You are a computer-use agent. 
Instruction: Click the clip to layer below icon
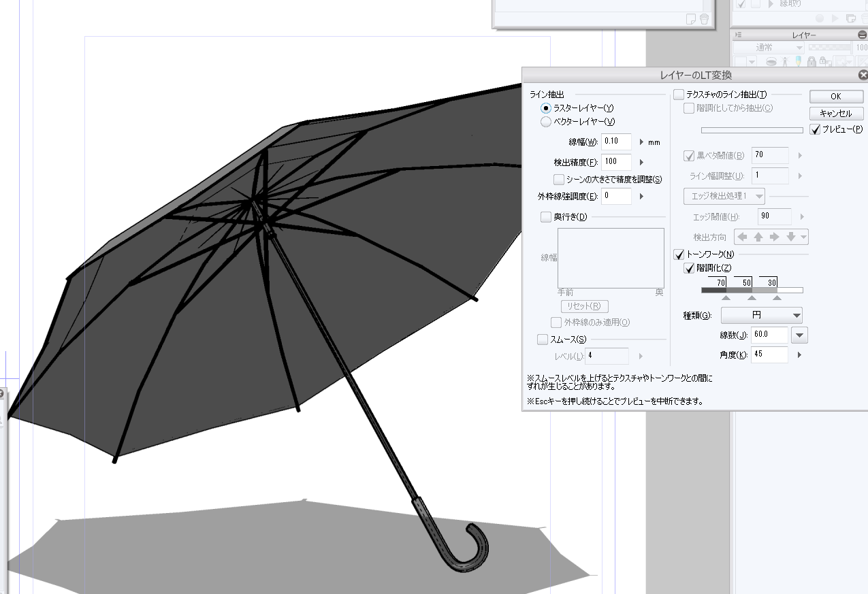tap(771, 61)
